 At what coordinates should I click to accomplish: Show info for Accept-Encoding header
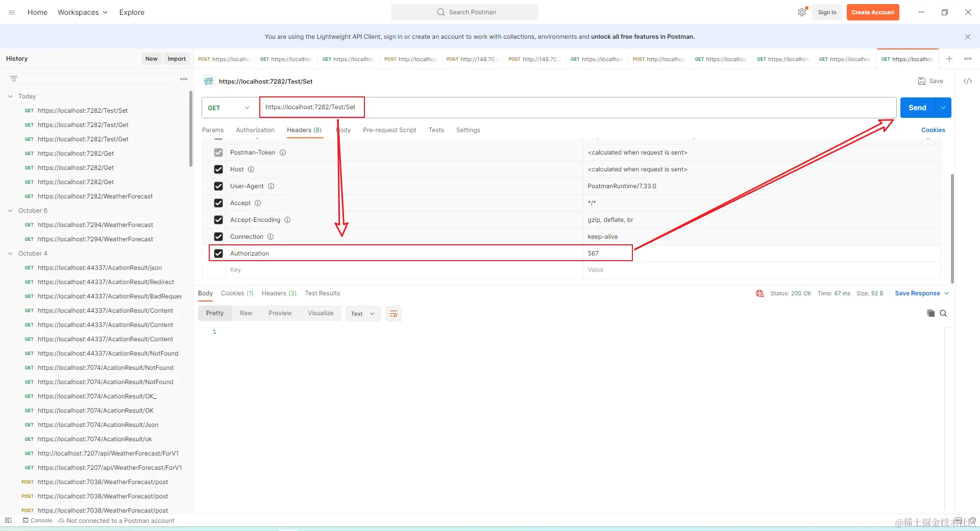287,220
